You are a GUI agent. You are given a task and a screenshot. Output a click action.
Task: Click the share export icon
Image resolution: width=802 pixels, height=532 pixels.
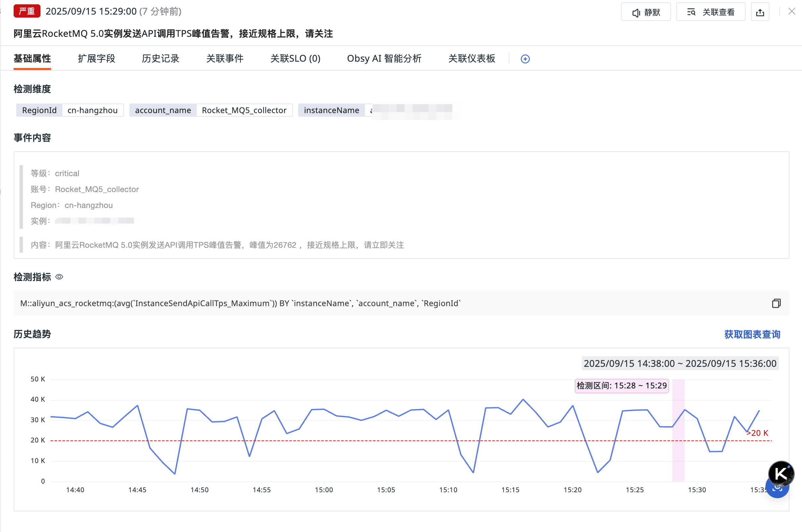(x=760, y=12)
